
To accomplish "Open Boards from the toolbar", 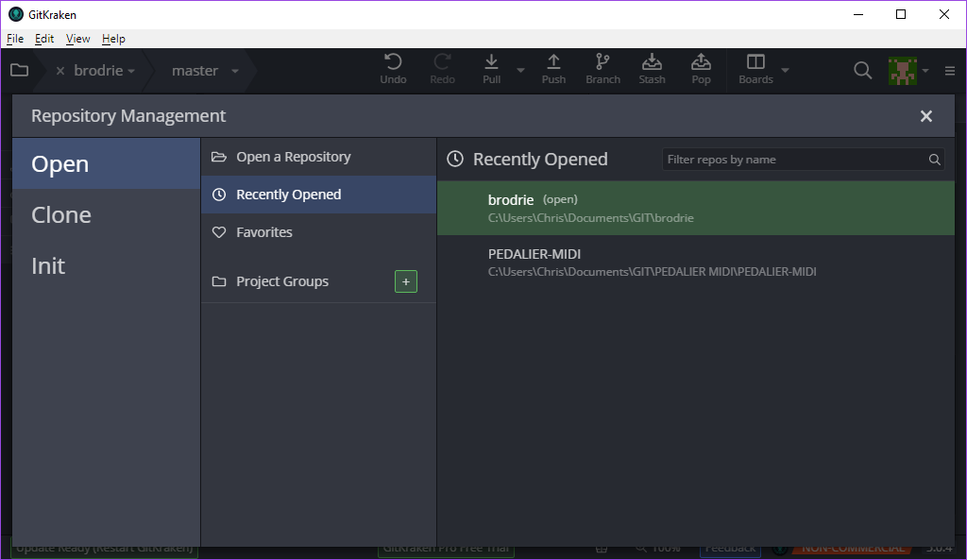I will [755, 68].
